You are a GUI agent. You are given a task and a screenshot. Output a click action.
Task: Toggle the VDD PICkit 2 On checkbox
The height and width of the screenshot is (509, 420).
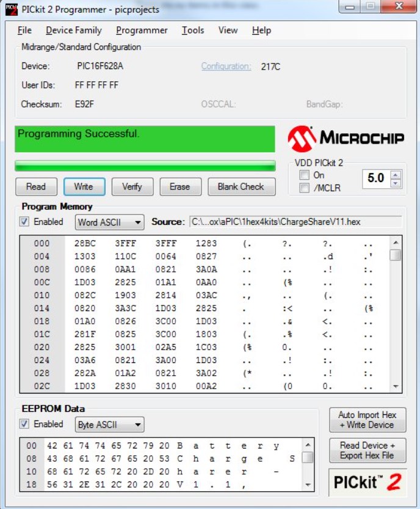tap(304, 175)
